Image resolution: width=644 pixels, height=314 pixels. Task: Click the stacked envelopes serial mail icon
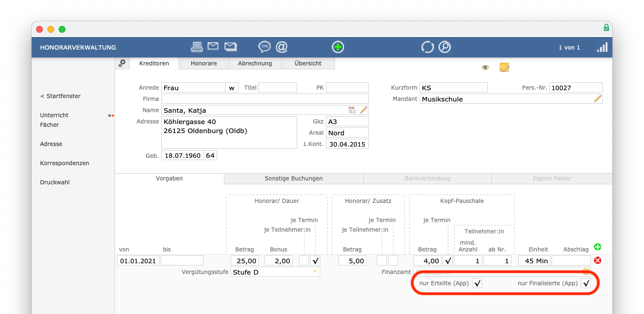[231, 47]
